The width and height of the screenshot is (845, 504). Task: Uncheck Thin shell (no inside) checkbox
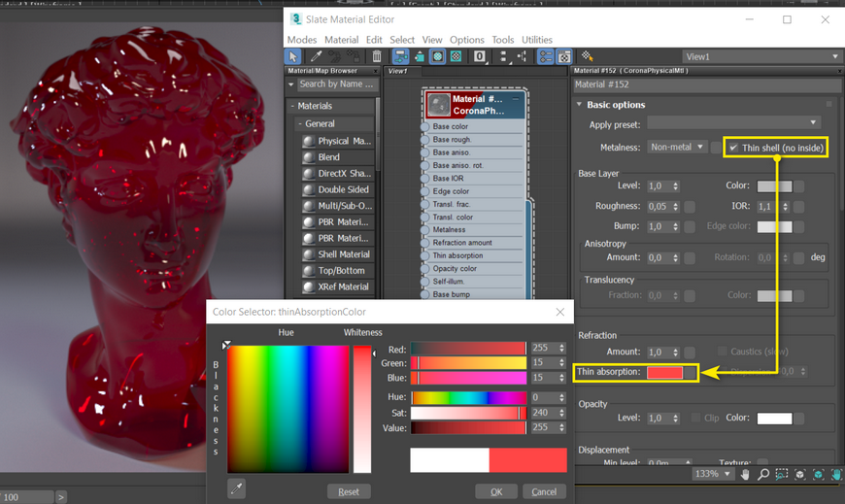[734, 148]
